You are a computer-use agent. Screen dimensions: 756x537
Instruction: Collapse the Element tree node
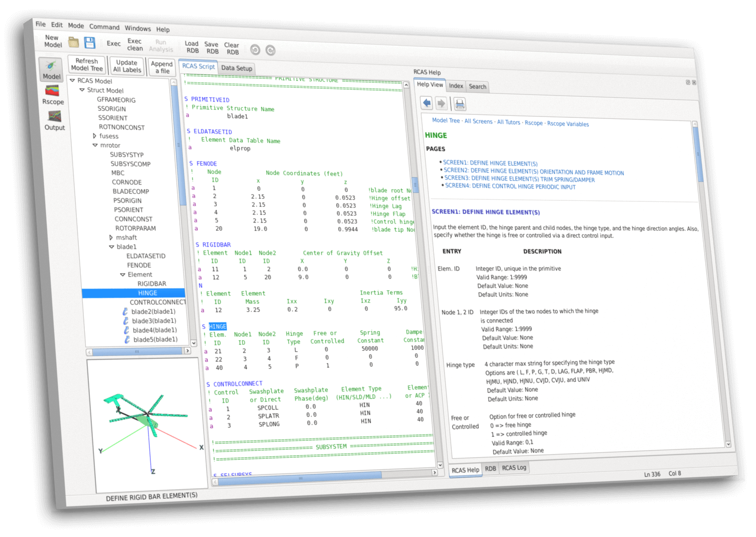coord(122,275)
